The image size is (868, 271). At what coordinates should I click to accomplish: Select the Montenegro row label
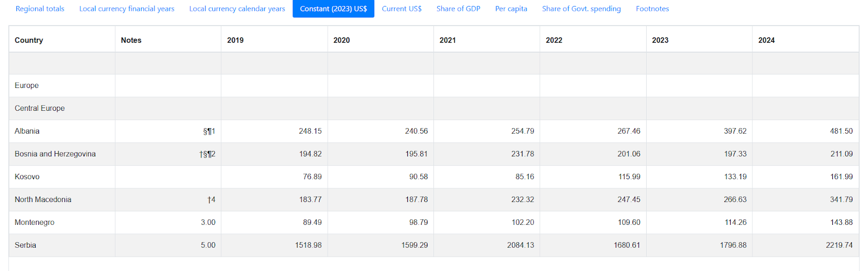(x=34, y=222)
